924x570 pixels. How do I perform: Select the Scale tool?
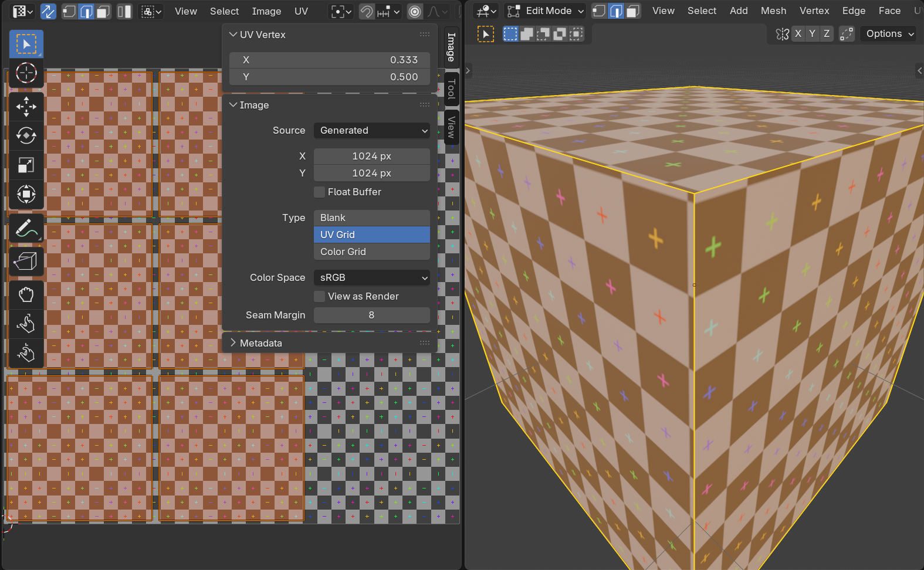tap(26, 165)
